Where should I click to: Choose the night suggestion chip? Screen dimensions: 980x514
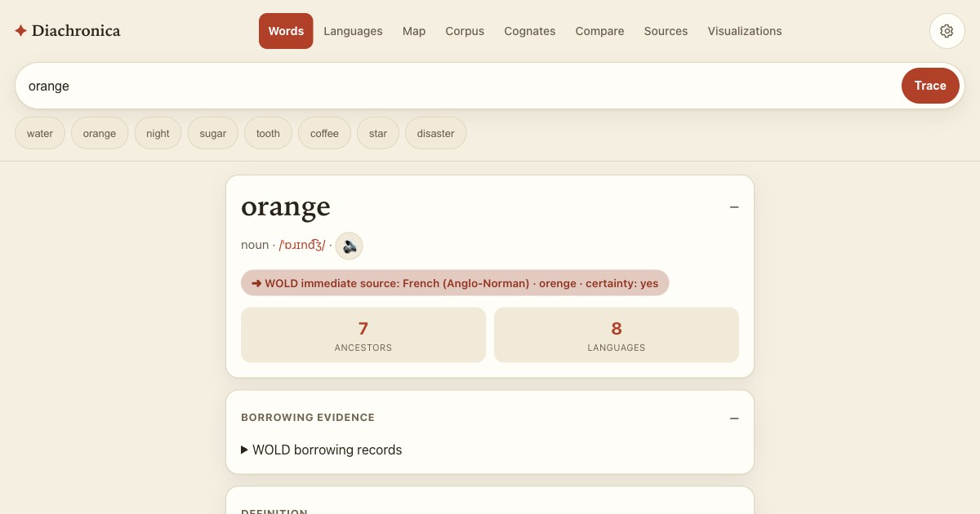click(x=158, y=134)
